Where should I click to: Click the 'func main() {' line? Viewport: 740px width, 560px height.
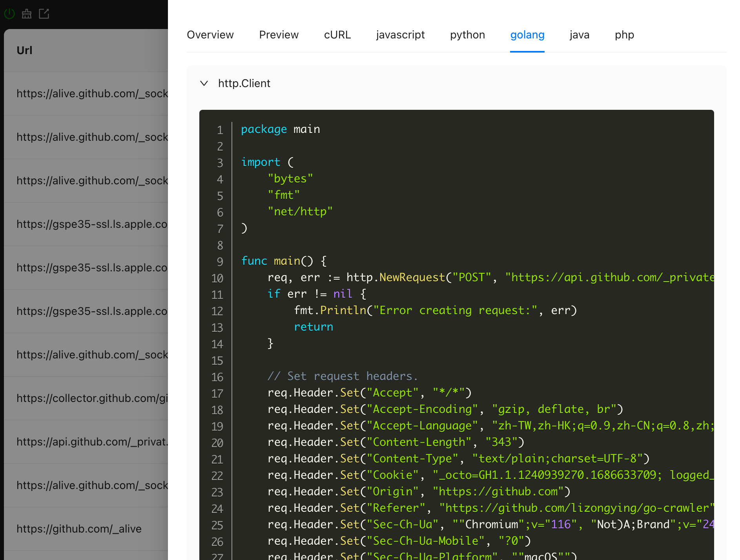(284, 261)
